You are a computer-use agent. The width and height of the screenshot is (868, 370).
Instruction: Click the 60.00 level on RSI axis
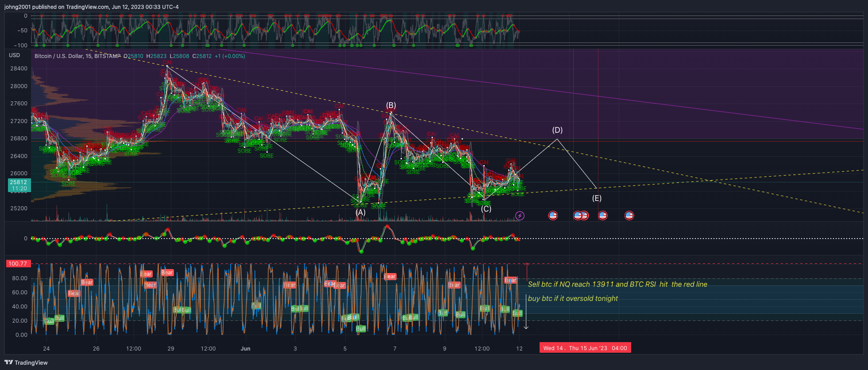(19, 293)
